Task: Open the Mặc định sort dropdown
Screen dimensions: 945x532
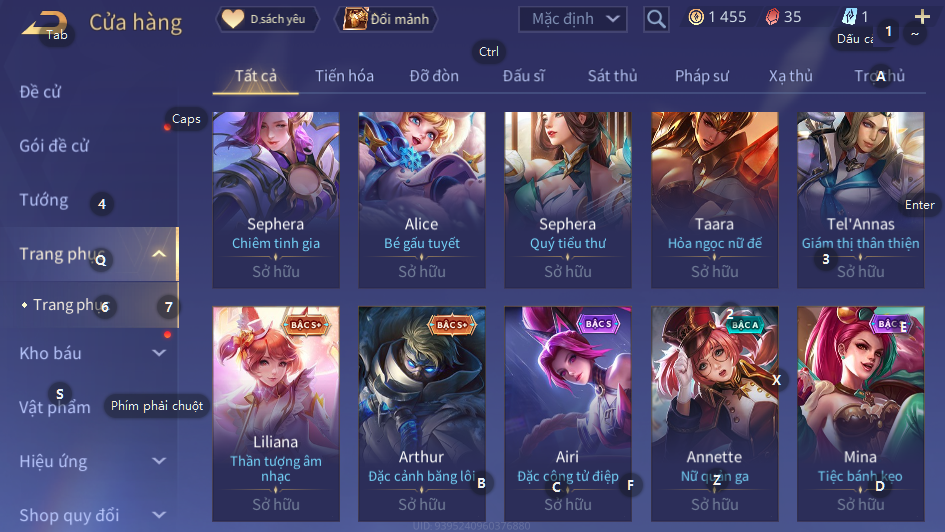Action: click(x=573, y=19)
